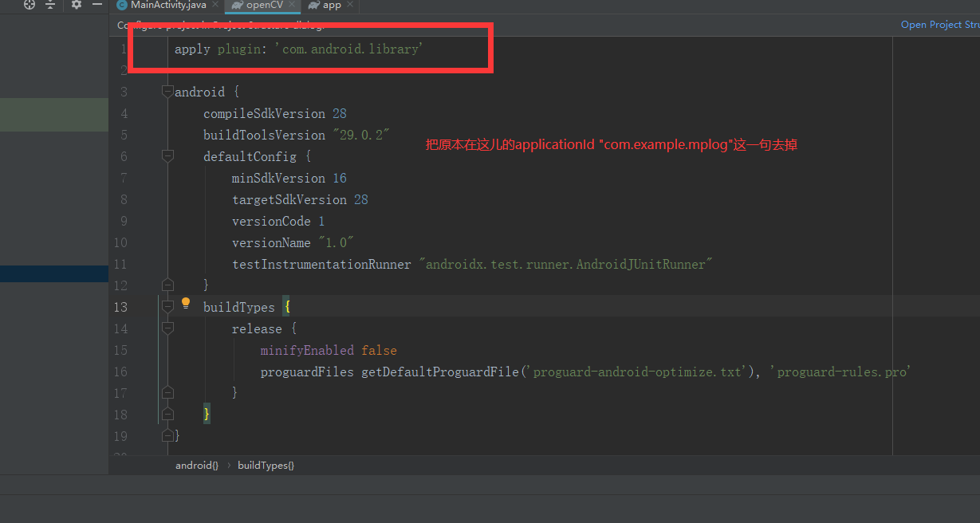
Task: Click the app gradle elephant icon
Action: click(x=313, y=6)
